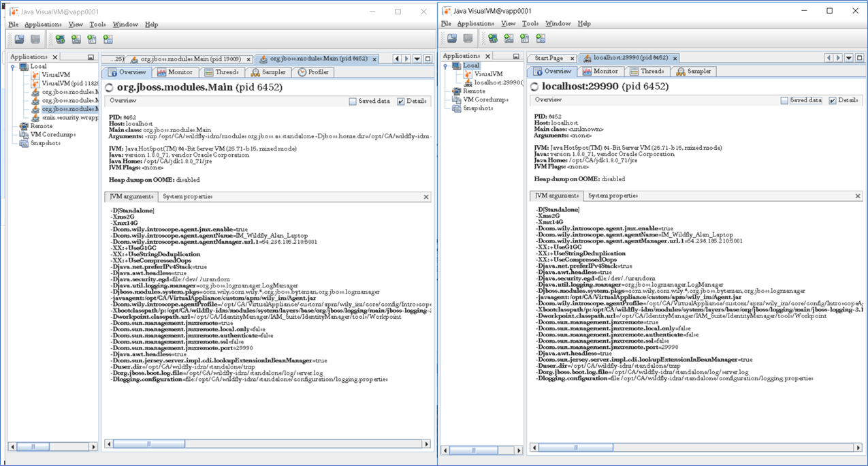Minimize Applications panel in right window

coord(515,57)
